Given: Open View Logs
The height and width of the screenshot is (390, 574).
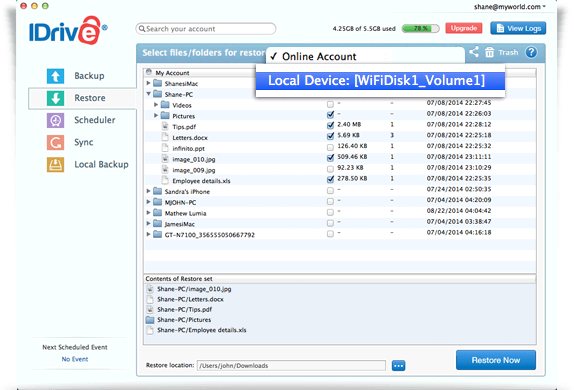Looking at the screenshot, I should 518,28.
